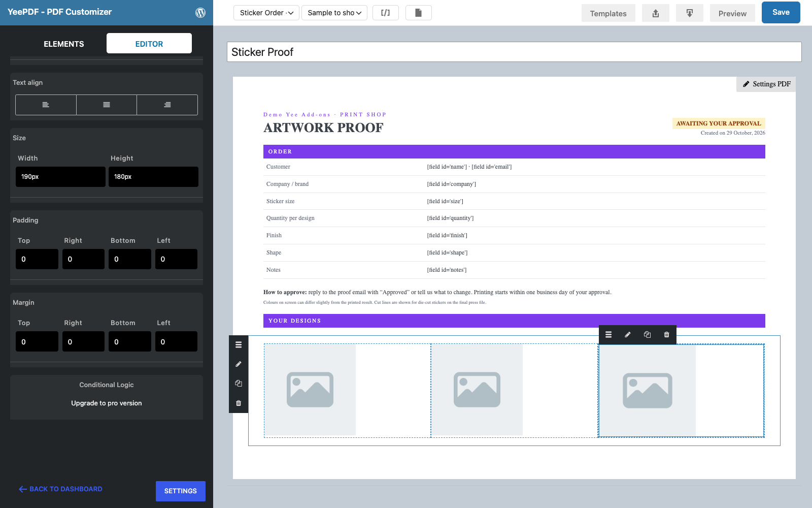Open the Templates button
812x508 pixels.
click(x=608, y=13)
